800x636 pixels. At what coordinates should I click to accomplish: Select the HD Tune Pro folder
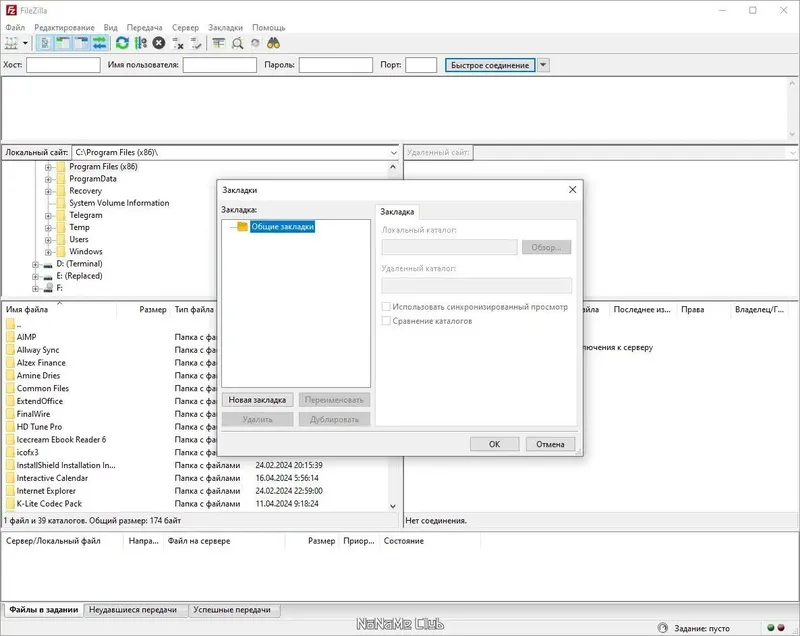coord(39,426)
